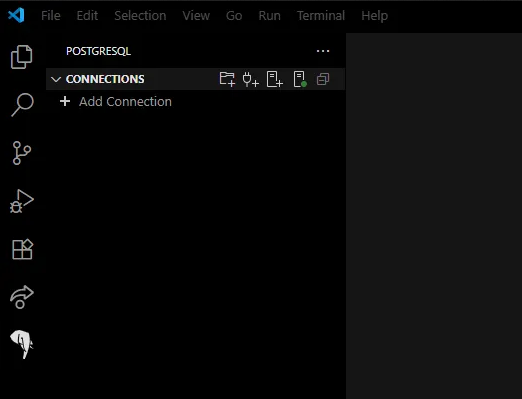Open the Source Control view
The image size is (522, 399).
(x=22, y=153)
